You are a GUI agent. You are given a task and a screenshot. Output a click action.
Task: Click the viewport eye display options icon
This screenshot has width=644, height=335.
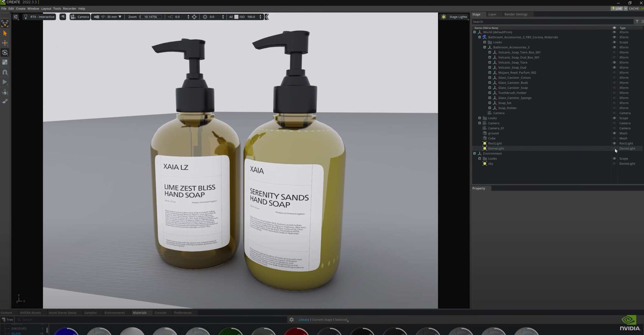pyautogui.click(x=63, y=17)
